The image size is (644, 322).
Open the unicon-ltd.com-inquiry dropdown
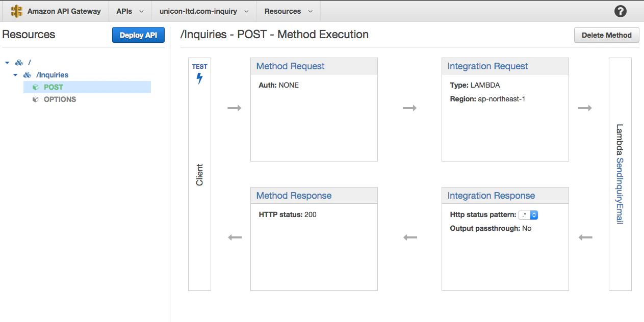pos(204,11)
